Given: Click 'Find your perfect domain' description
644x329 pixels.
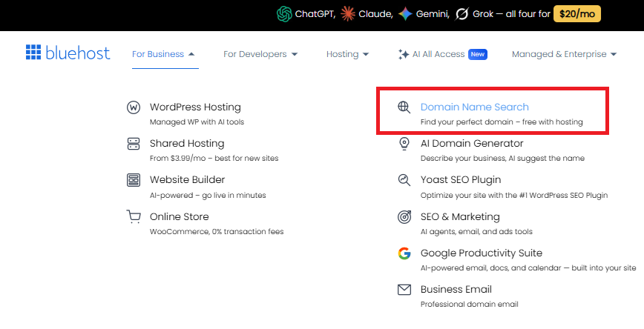Looking at the screenshot, I should tap(502, 122).
